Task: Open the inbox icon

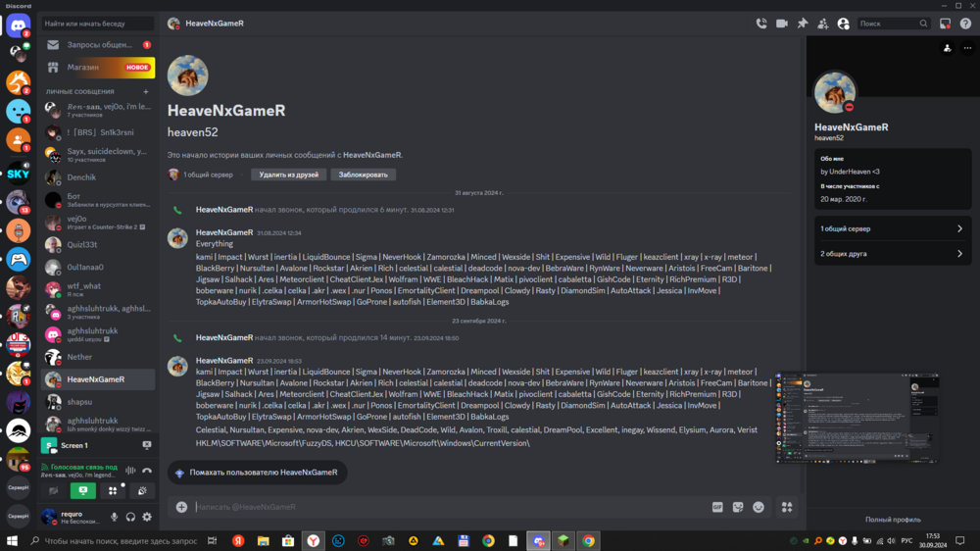Action: pyautogui.click(x=945, y=24)
